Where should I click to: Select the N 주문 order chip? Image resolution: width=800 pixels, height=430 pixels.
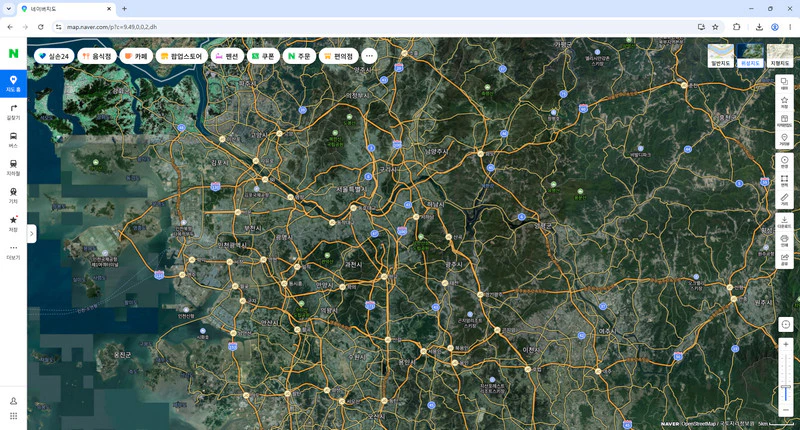299,56
